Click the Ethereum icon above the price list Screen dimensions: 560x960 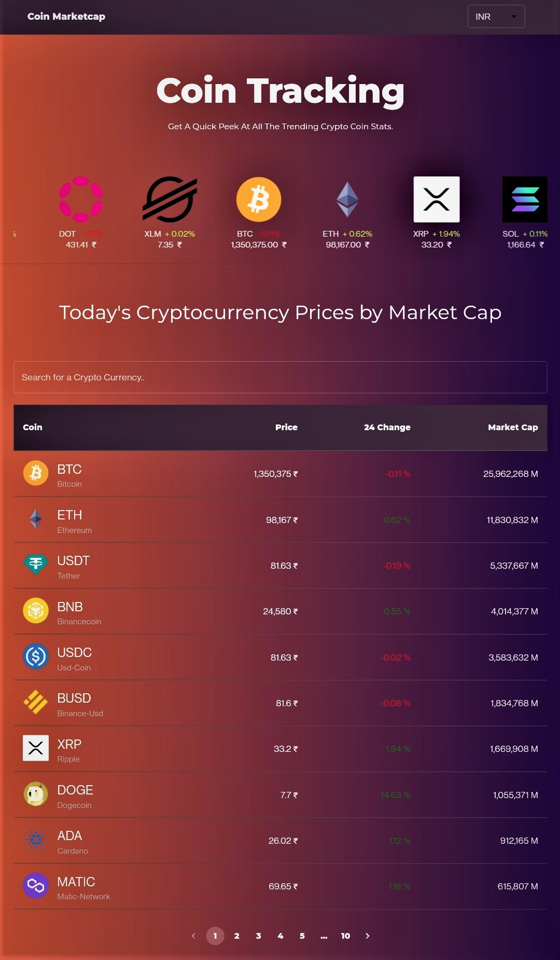click(x=347, y=199)
